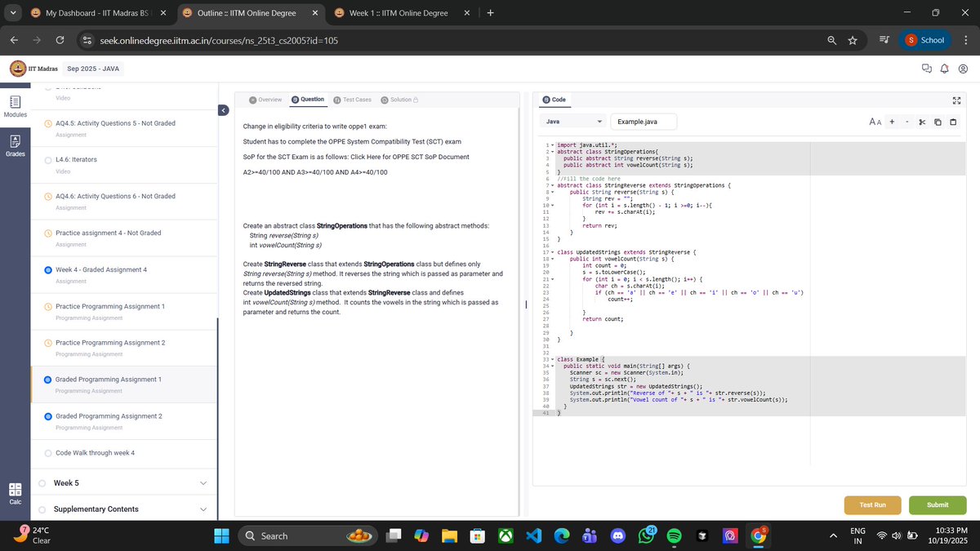Click the Sep 2025 - JAVA course button
This screenshot has height=551, width=980.
click(x=92, y=69)
